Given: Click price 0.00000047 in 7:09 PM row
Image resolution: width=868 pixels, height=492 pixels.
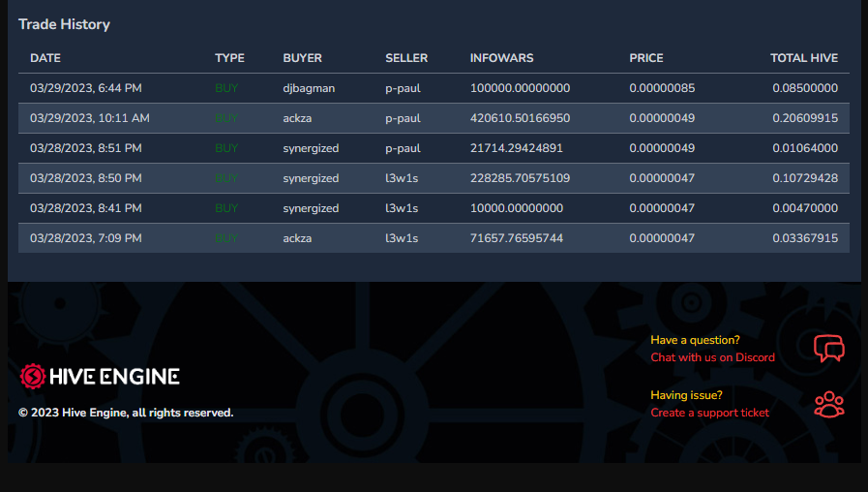Looking at the screenshot, I should pyautogui.click(x=662, y=237).
